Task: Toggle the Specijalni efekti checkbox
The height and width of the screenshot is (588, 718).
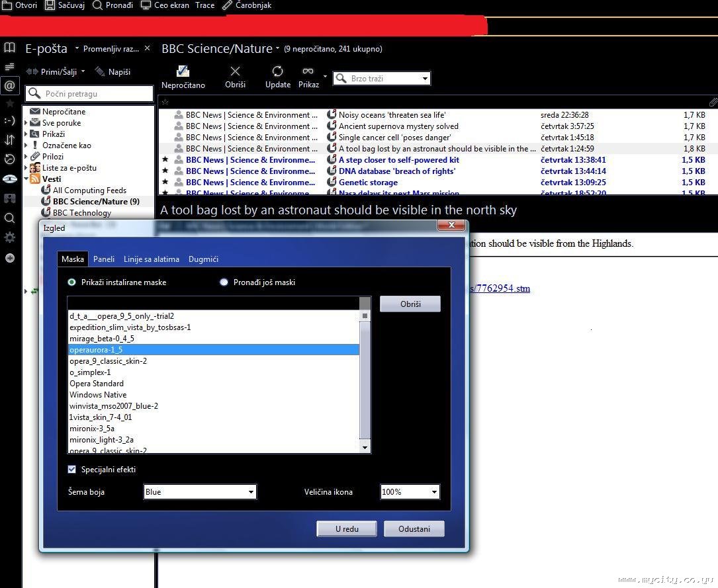Action: [x=72, y=470]
